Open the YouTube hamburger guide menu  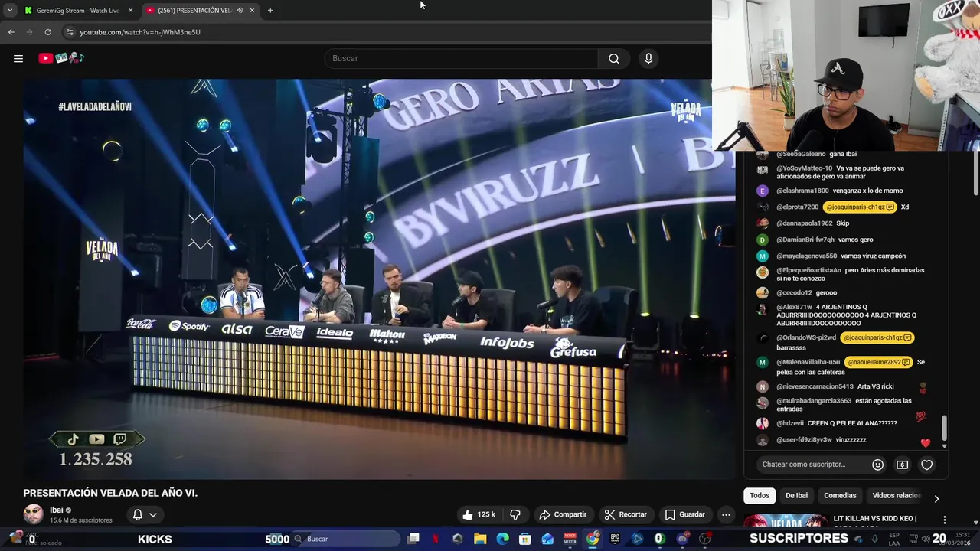[18, 58]
